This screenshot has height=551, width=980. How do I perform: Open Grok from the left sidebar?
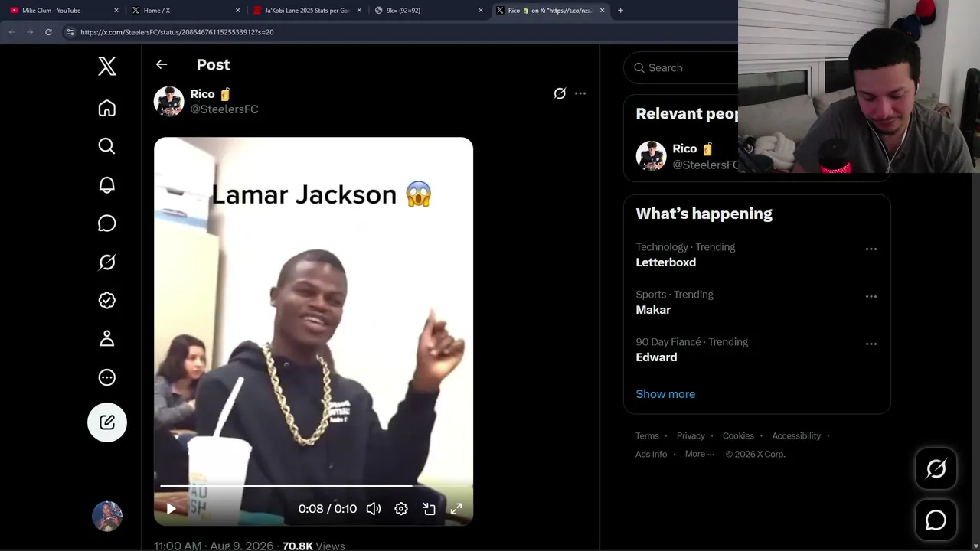point(107,262)
